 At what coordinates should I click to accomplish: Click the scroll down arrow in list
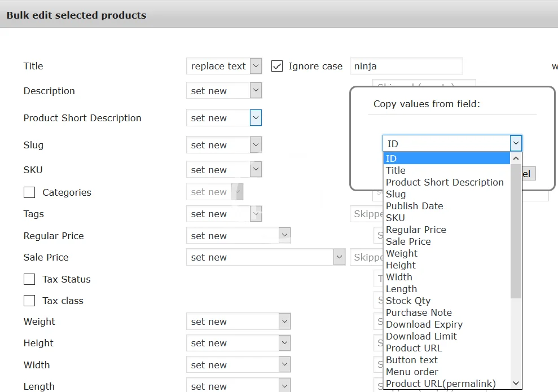(x=516, y=383)
